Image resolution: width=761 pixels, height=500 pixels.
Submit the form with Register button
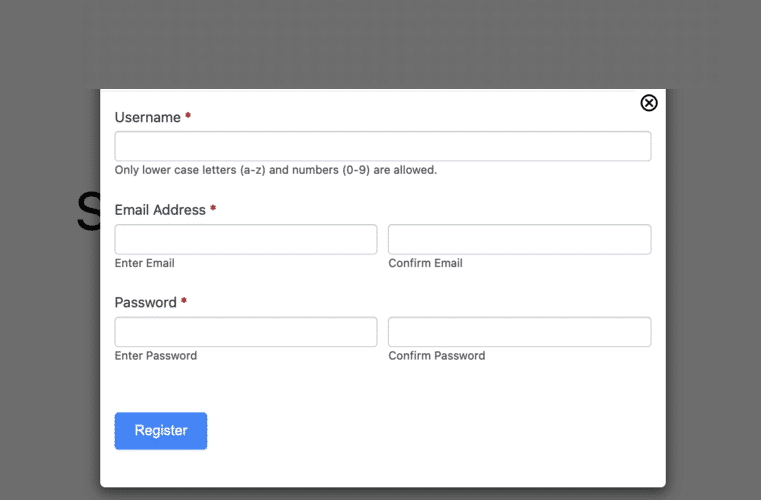coord(161,431)
